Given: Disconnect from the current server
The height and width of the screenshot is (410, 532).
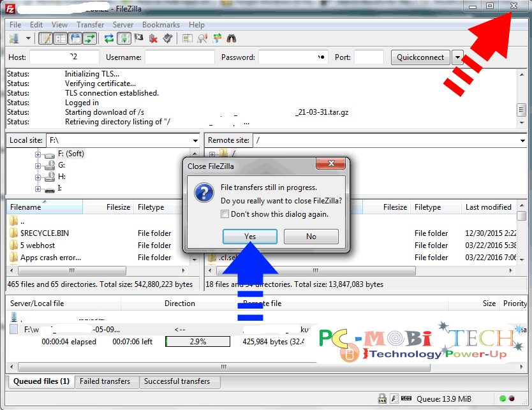Looking at the screenshot, I should 152,38.
